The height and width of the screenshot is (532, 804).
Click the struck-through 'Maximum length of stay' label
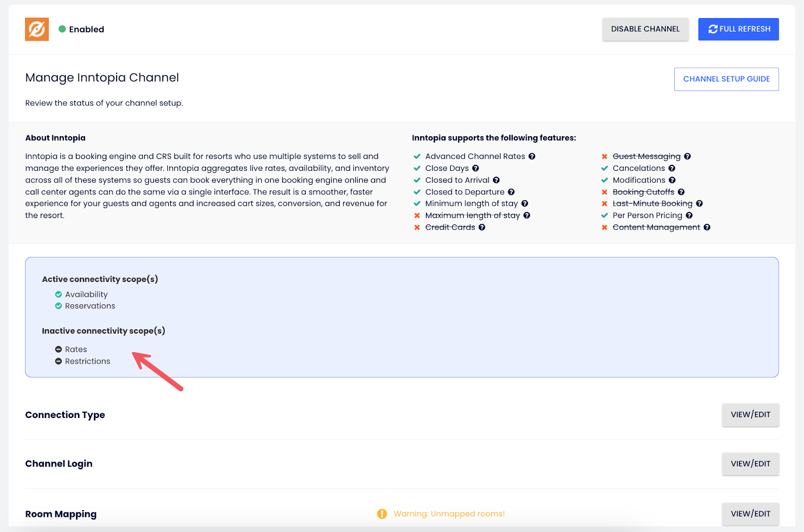pos(472,216)
